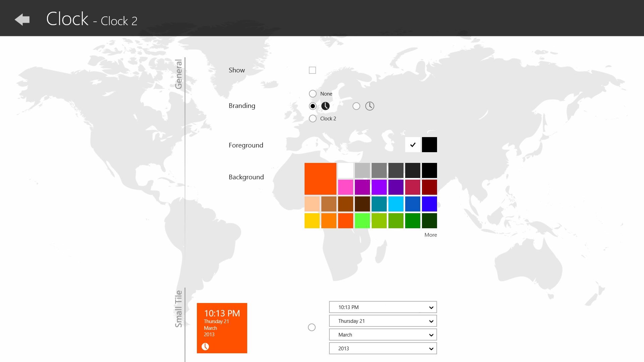Jump to the Small Tile section label
This screenshot has height=362, width=644.
pos(178,309)
